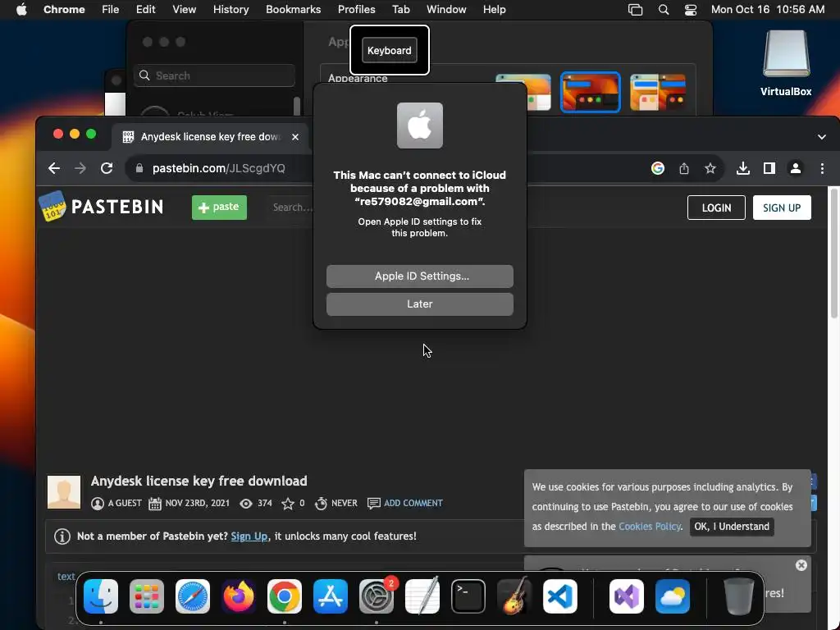Launch Visual Studio Code from the Dock

[559, 596]
